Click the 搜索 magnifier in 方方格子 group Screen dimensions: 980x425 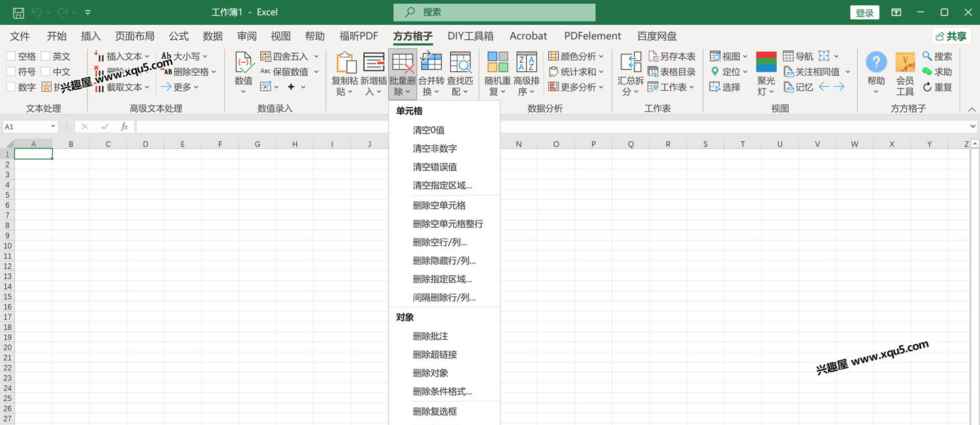tap(937, 56)
